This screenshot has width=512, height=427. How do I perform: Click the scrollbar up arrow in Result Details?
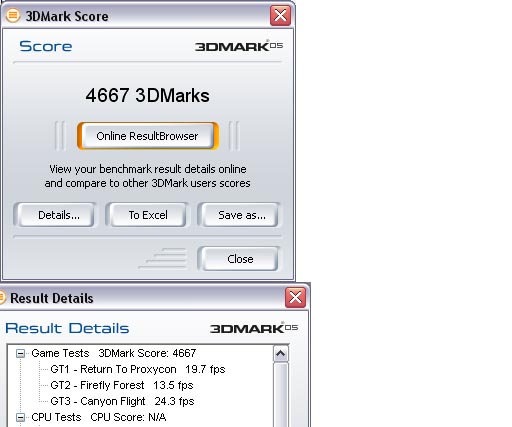coord(280,354)
